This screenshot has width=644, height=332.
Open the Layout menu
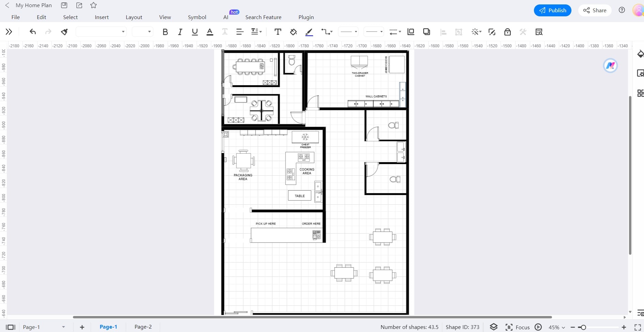click(134, 17)
